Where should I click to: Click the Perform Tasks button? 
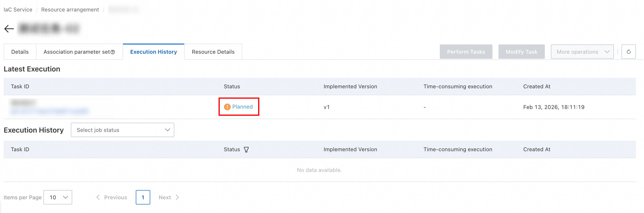click(x=466, y=52)
